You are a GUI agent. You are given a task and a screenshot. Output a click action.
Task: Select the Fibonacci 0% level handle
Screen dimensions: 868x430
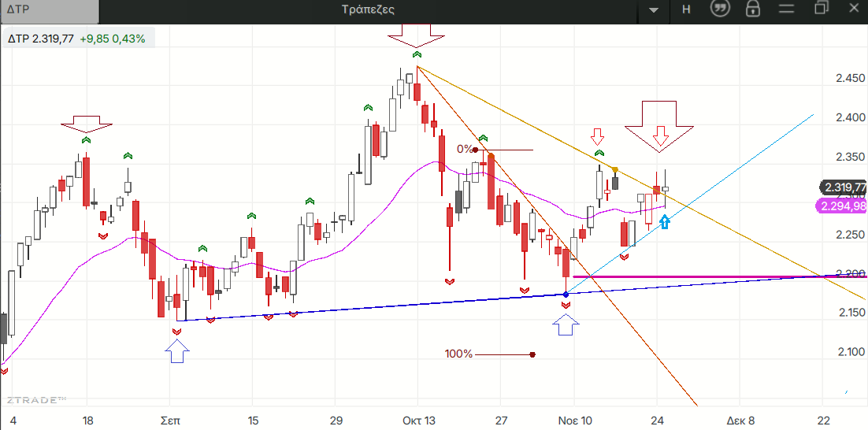coord(475,150)
